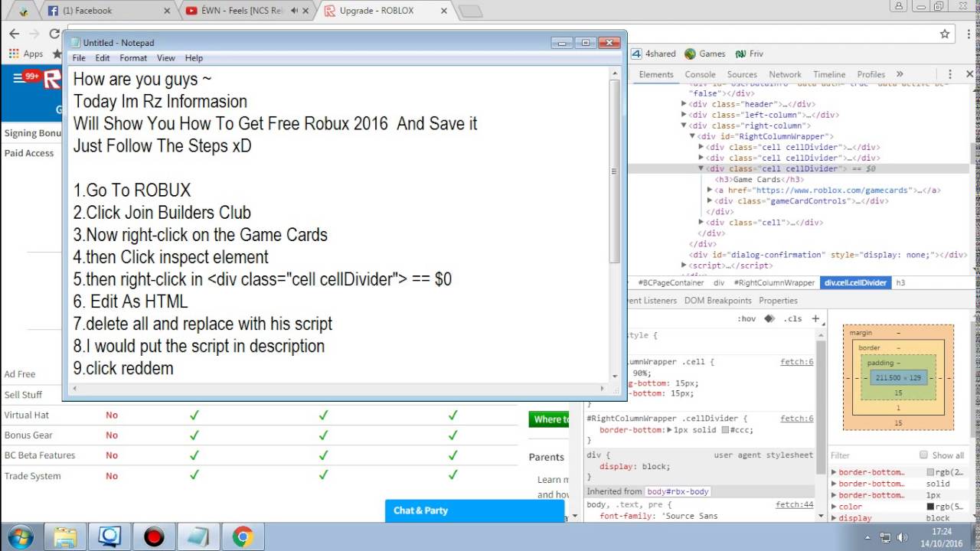Expand the computed color property
The image size is (980, 551).
[834, 507]
